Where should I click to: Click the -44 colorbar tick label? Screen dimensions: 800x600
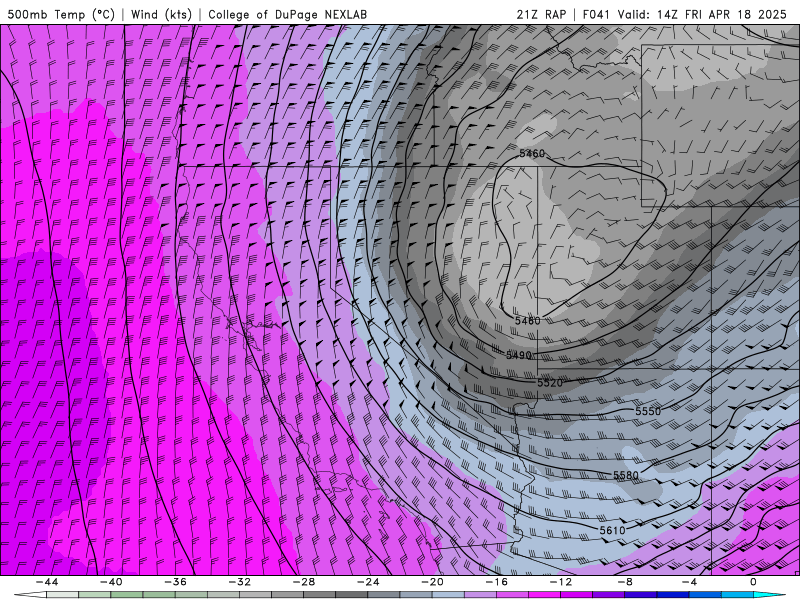(x=47, y=582)
